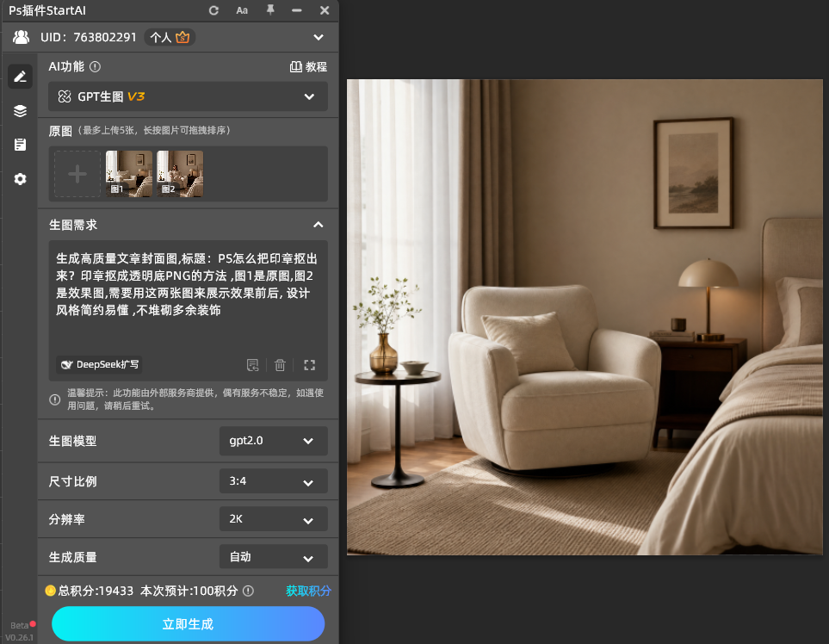Click the info icon beside AI功能

[96, 66]
